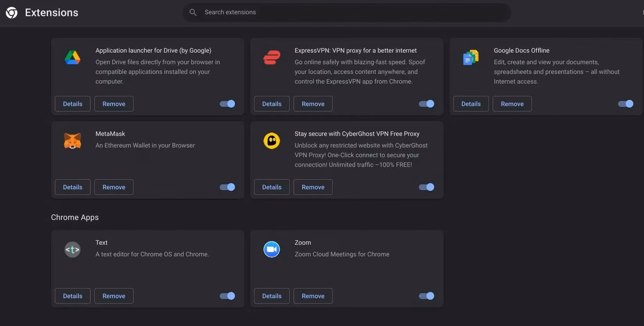The image size is (644, 326).
Task: Click the Google Drive launcher icon
Action: pos(73,57)
